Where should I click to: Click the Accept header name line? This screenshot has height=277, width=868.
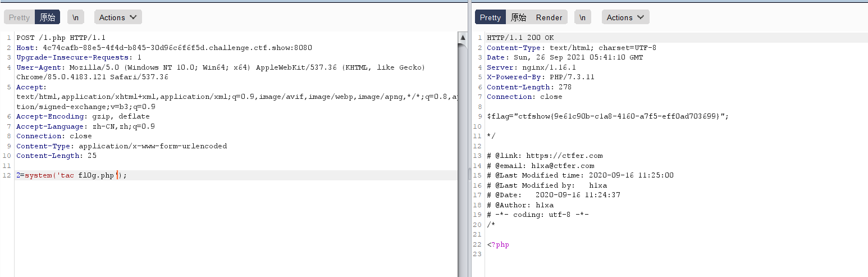point(31,87)
